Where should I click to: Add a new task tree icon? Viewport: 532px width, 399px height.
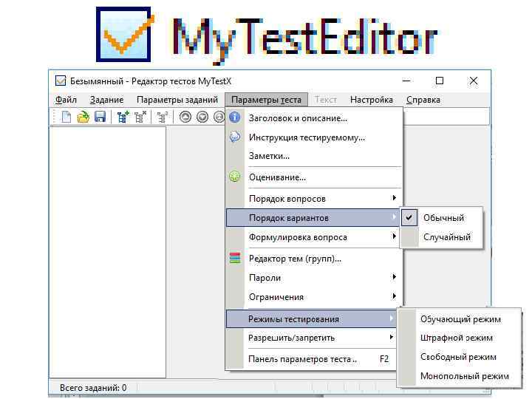tap(123, 117)
